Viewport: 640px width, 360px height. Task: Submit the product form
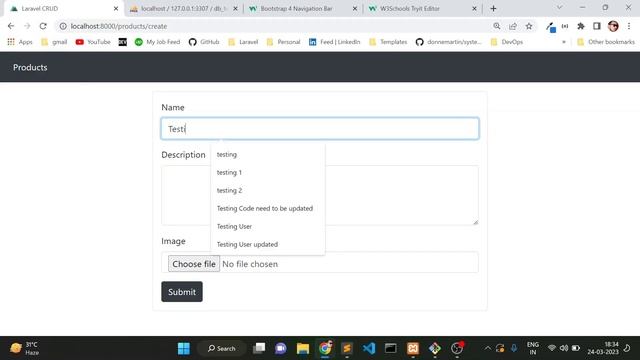point(182,292)
